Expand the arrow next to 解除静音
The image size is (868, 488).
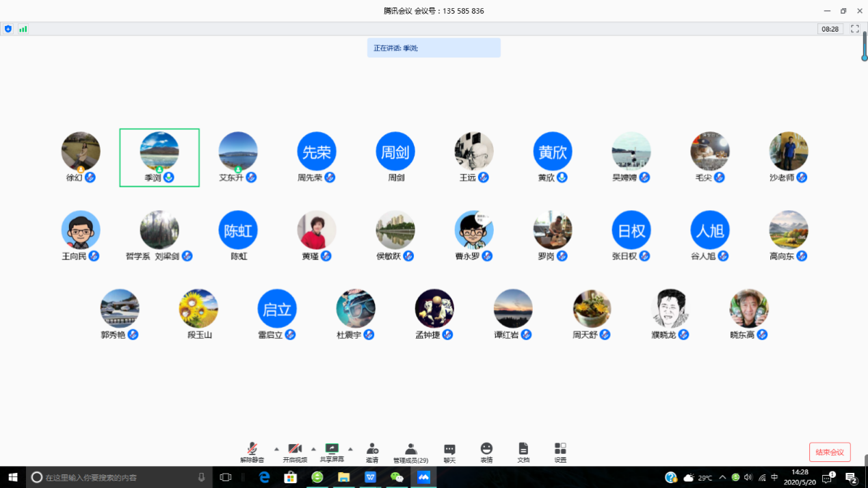tap(276, 450)
